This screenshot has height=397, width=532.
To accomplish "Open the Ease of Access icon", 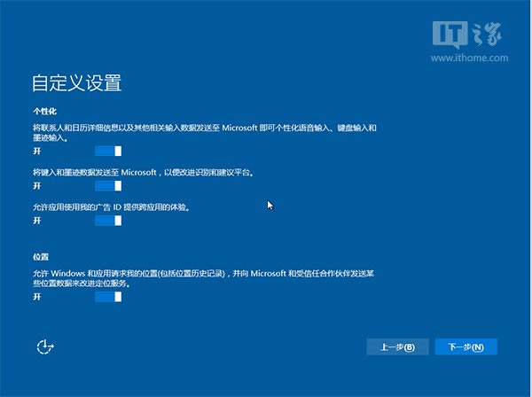I will coord(45,346).
